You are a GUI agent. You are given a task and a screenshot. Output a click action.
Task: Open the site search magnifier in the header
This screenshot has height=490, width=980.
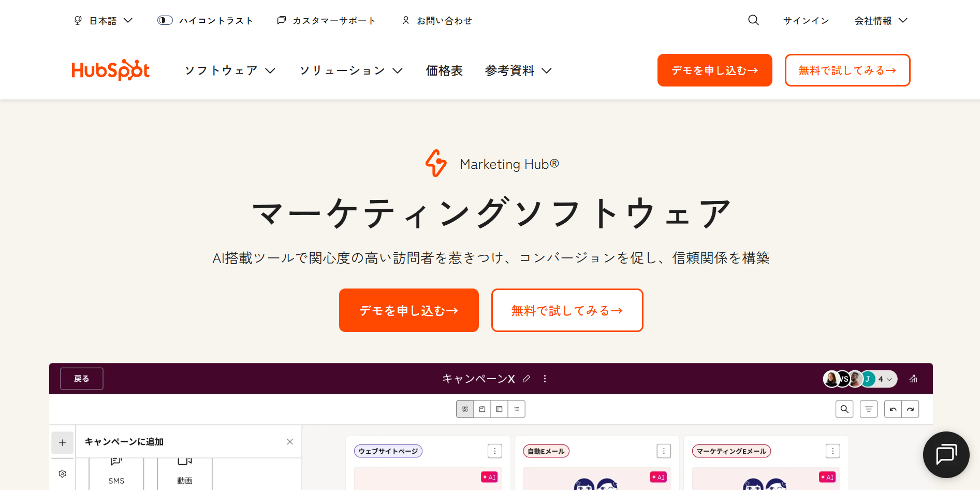[753, 20]
